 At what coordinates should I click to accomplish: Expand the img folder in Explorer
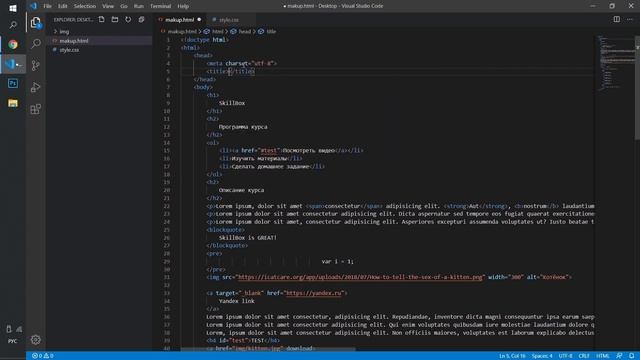click(x=64, y=31)
